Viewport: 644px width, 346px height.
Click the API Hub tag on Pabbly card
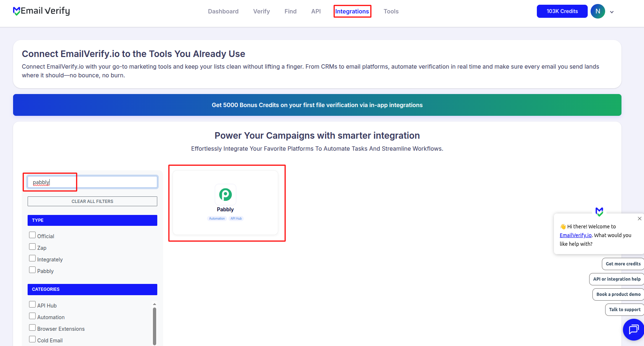[x=236, y=219]
